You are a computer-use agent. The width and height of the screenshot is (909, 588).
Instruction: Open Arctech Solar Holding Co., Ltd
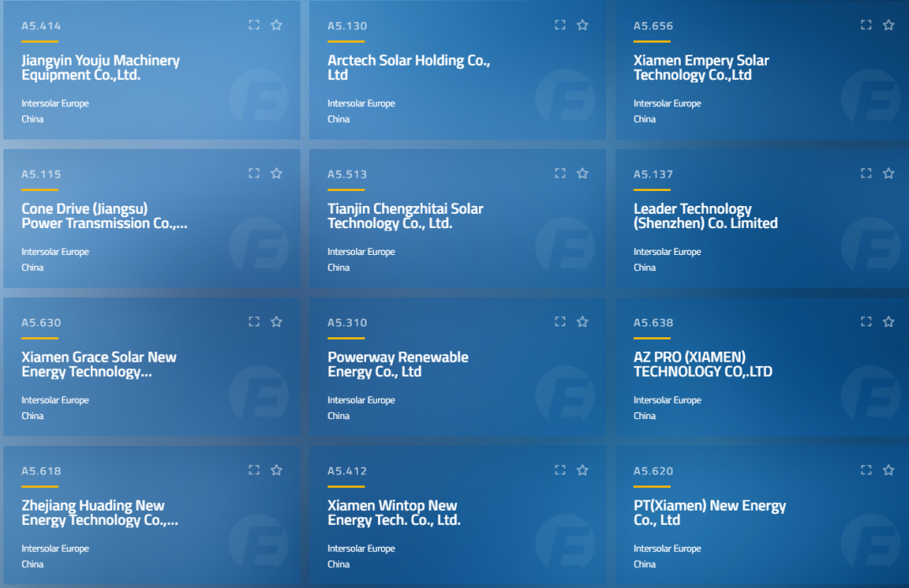[x=409, y=68]
